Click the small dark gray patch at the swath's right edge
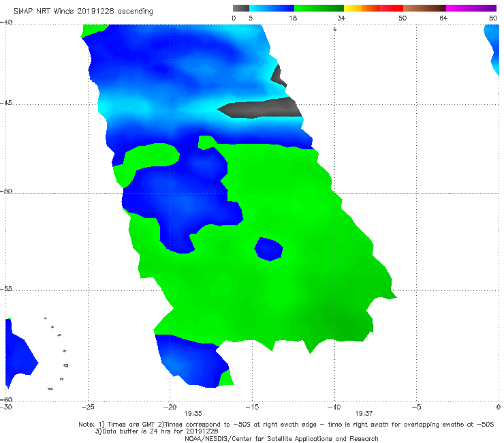This screenshot has width=504, height=443. tap(279, 76)
